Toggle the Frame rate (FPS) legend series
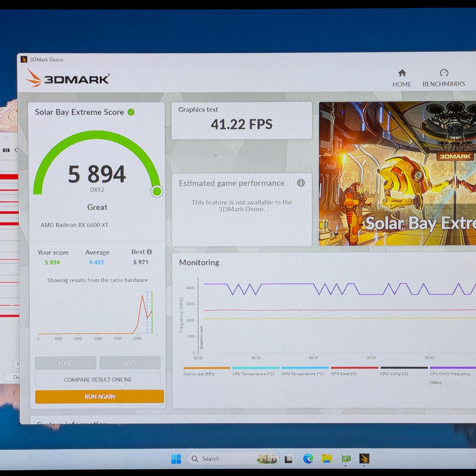Image resolution: width=476 pixels, height=476 pixels. [x=207, y=372]
